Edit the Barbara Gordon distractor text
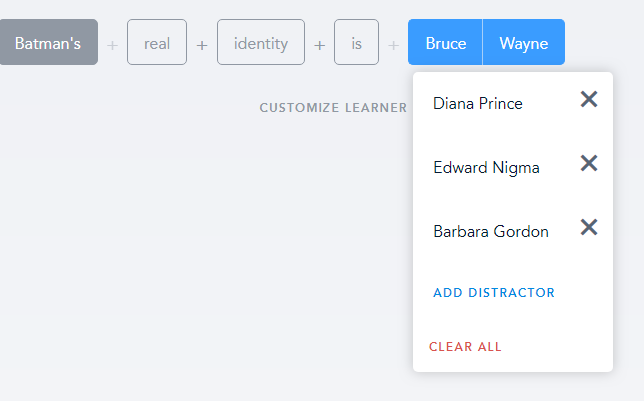This screenshot has width=644, height=401. (491, 231)
